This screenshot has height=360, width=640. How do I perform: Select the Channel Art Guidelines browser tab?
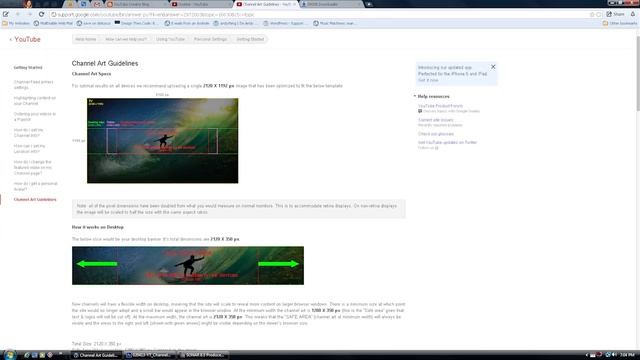click(267, 4)
